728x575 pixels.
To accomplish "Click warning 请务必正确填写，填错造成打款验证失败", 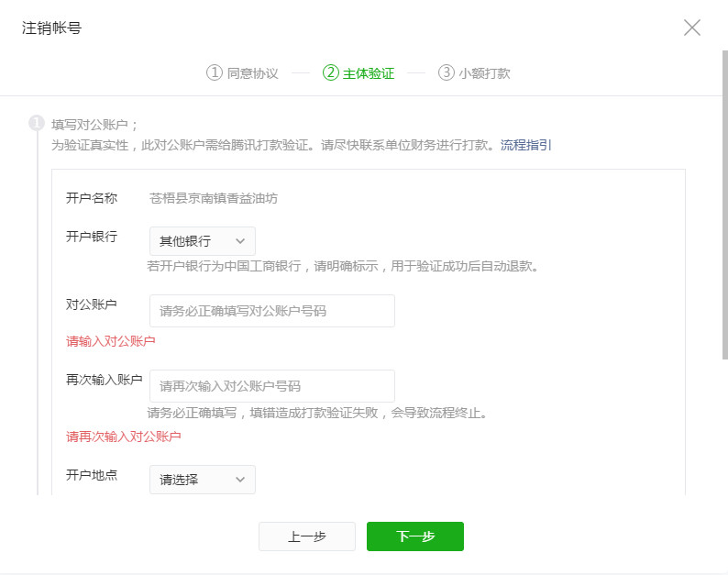I will click(x=317, y=413).
